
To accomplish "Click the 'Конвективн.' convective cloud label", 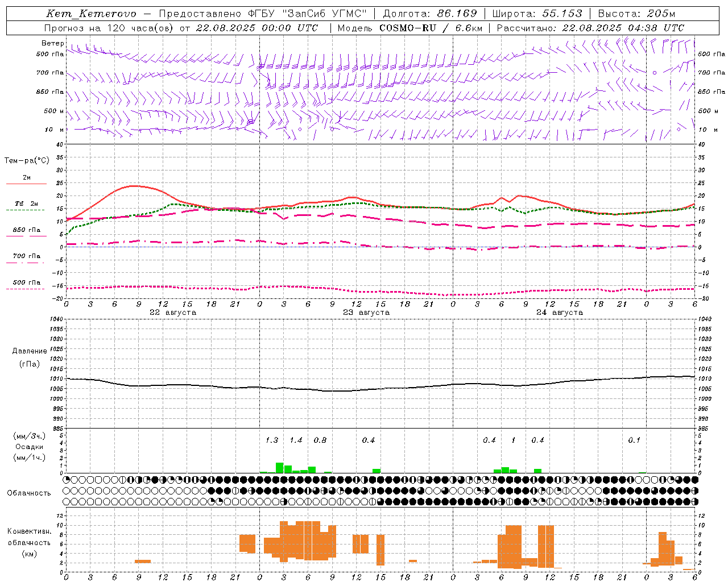I will click(x=30, y=531).
